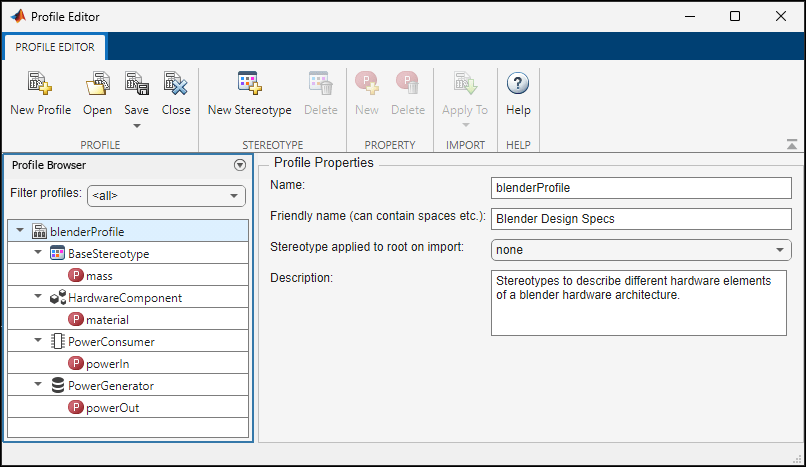
Task: Select the mass property icon
Action: tap(76, 275)
